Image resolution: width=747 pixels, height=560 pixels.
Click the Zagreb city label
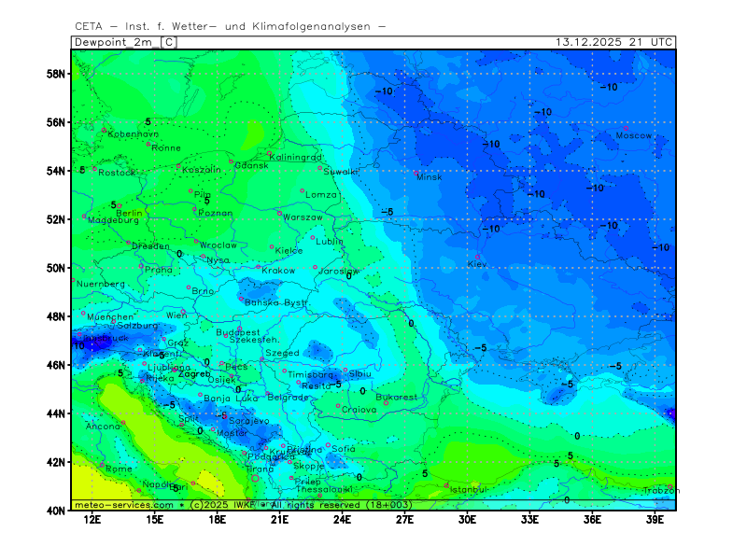pyautogui.click(x=194, y=373)
